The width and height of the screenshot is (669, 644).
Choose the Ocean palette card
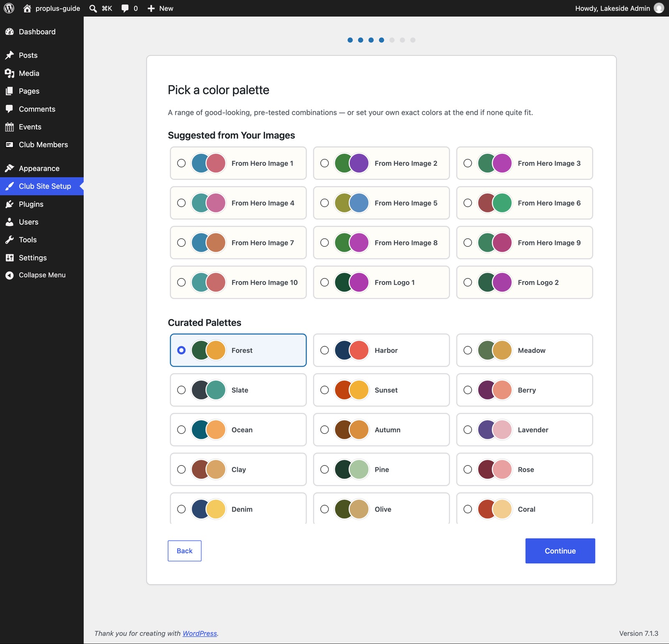(x=238, y=430)
